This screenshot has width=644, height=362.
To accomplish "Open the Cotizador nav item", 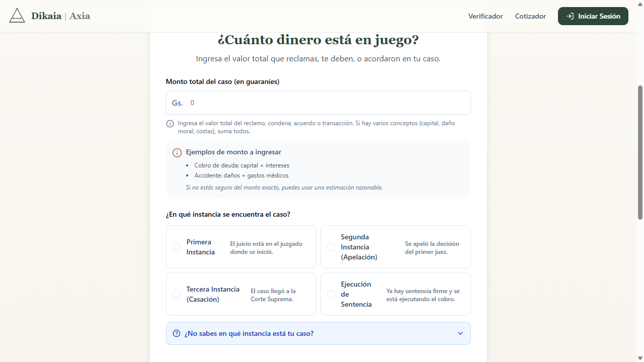I will (530, 16).
